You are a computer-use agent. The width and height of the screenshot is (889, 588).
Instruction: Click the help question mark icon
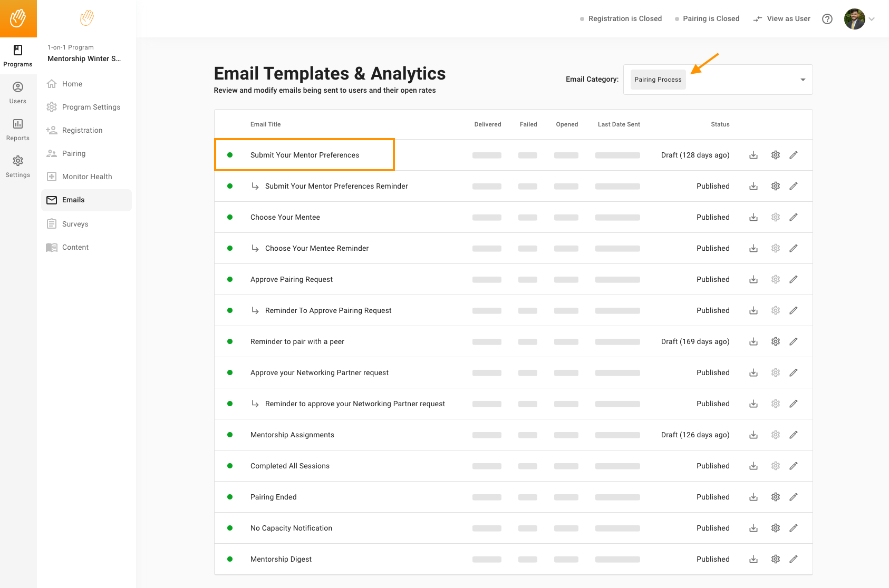coord(827,19)
